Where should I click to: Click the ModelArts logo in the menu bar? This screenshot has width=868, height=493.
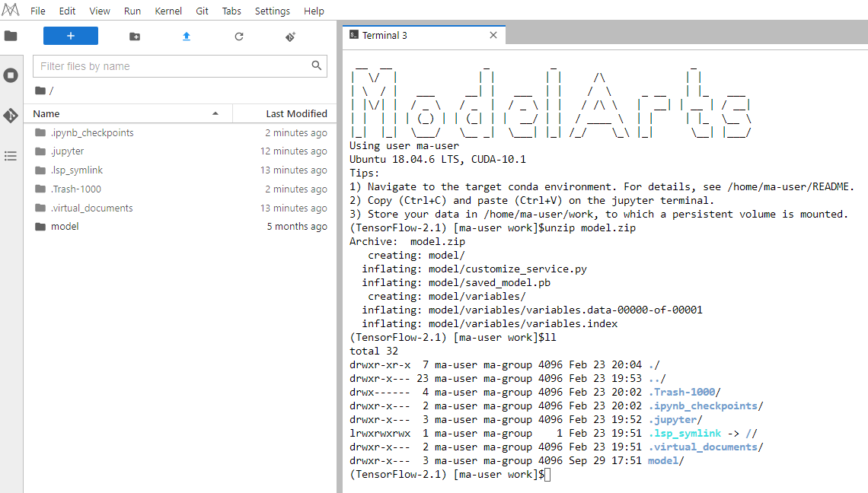coord(11,10)
